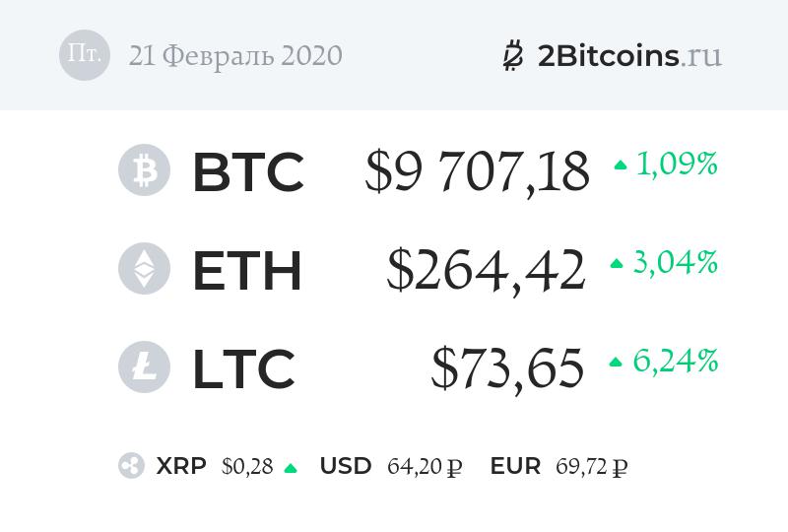This screenshot has height=532, width=788.
Task: Click the green arrow beside ETH percentage
Action: tap(617, 264)
